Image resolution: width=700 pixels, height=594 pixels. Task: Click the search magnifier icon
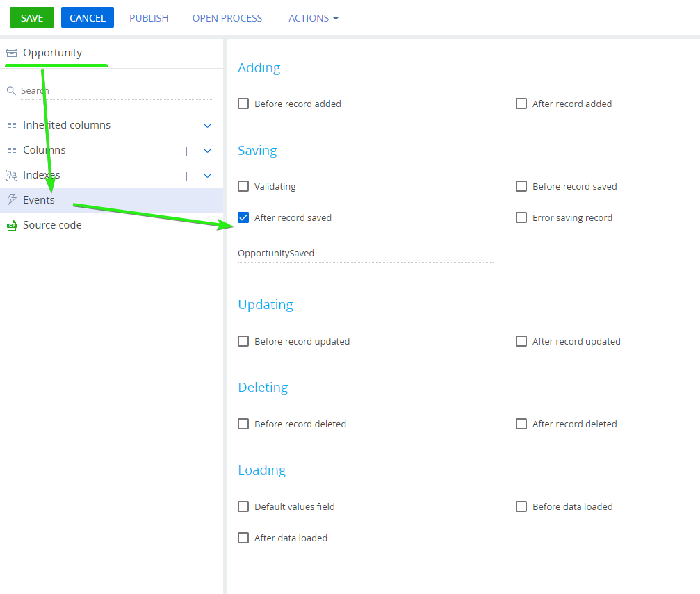click(11, 91)
